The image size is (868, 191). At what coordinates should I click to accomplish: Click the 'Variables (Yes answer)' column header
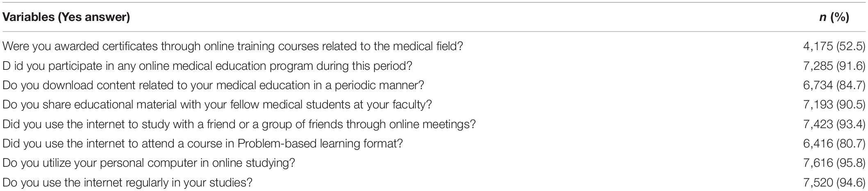pos(66,17)
